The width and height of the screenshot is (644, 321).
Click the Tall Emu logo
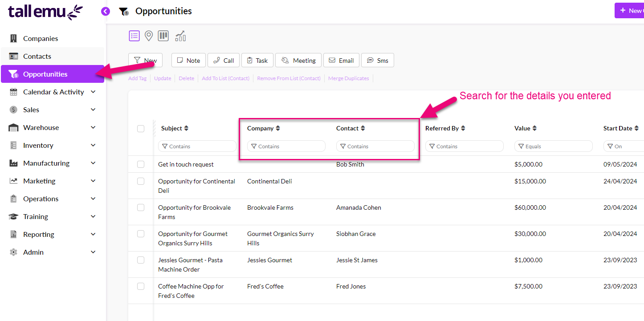[45, 12]
